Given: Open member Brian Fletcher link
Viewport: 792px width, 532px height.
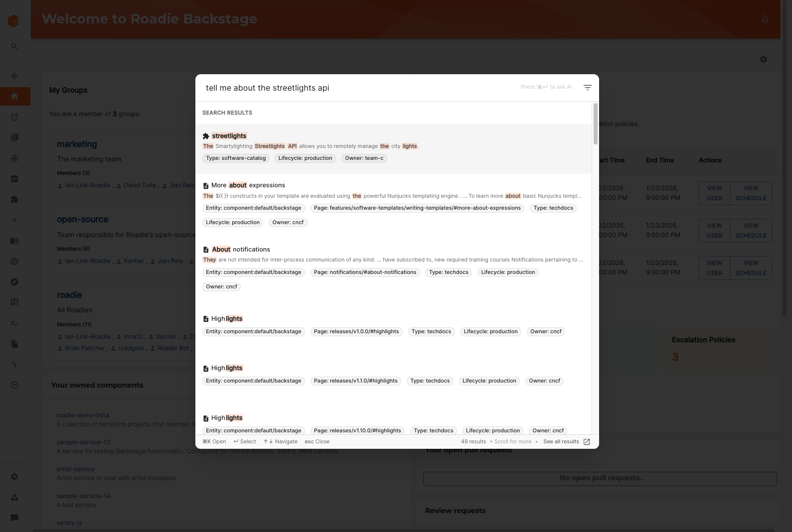Looking at the screenshot, I should click(85, 348).
